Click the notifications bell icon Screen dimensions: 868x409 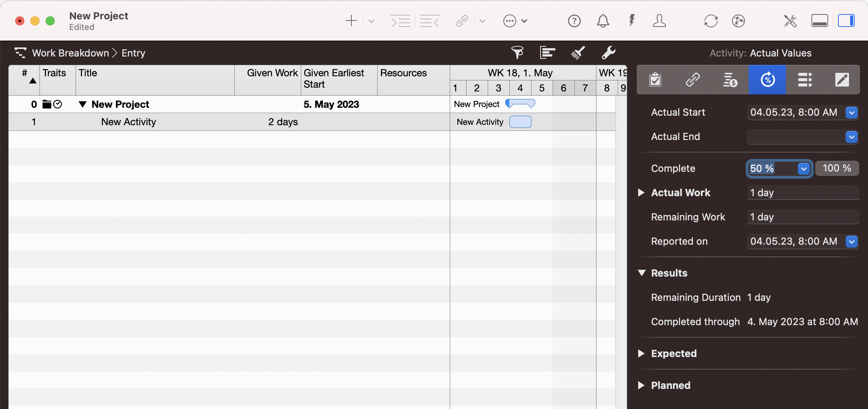click(x=603, y=21)
